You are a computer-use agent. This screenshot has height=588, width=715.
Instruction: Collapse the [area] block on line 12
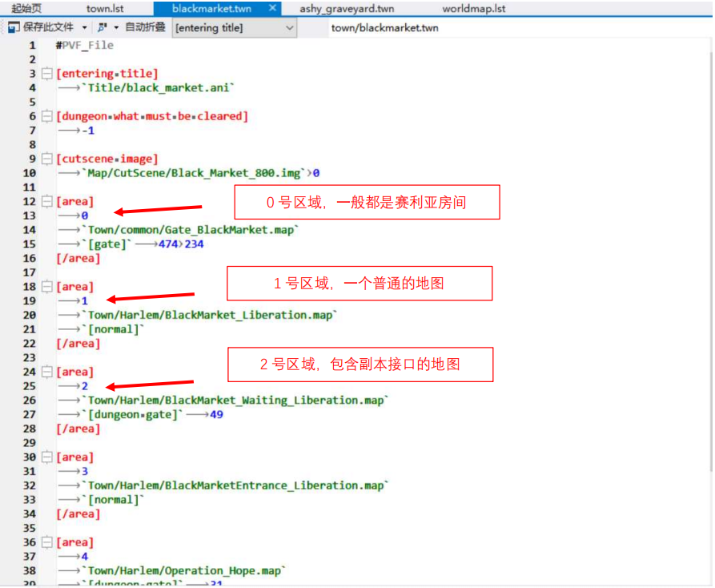click(x=47, y=202)
